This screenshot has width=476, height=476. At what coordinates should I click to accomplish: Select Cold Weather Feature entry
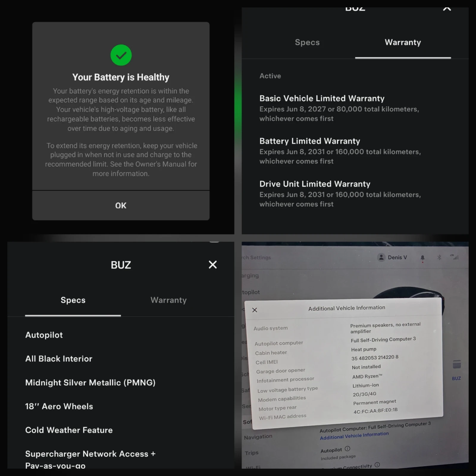69,430
